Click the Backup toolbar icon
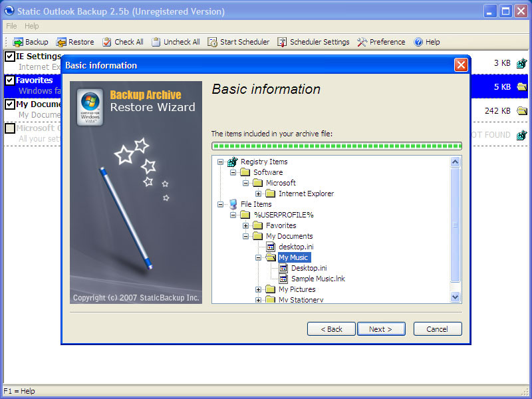The width and height of the screenshot is (532, 399). pos(18,42)
